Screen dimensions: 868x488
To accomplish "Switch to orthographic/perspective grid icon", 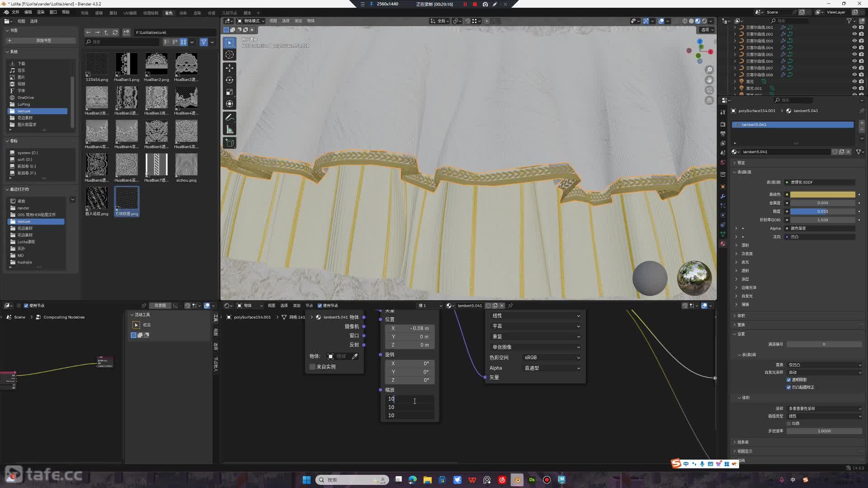I will [x=709, y=100].
